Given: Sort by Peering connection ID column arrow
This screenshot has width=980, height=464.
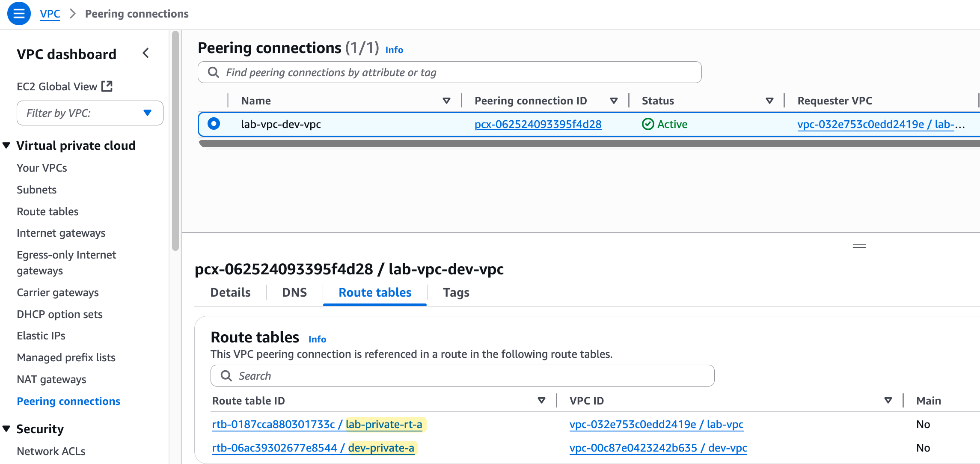Looking at the screenshot, I should click(614, 101).
